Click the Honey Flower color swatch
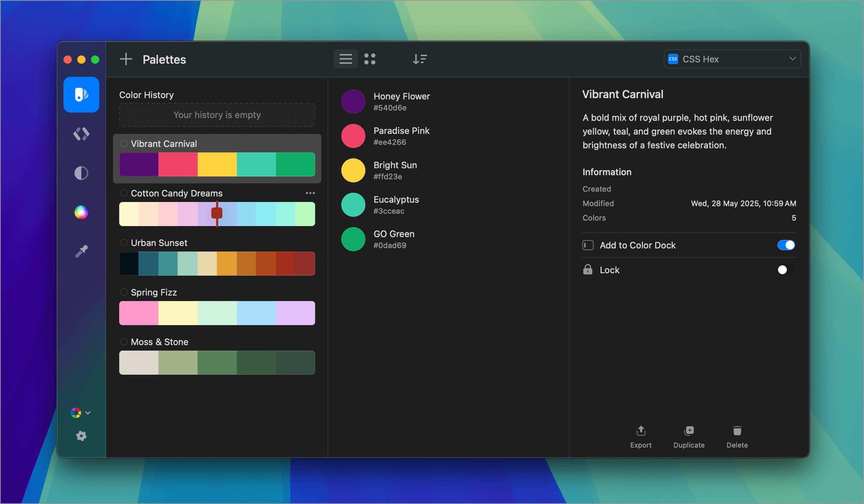The width and height of the screenshot is (864, 504). pos(353,101)
